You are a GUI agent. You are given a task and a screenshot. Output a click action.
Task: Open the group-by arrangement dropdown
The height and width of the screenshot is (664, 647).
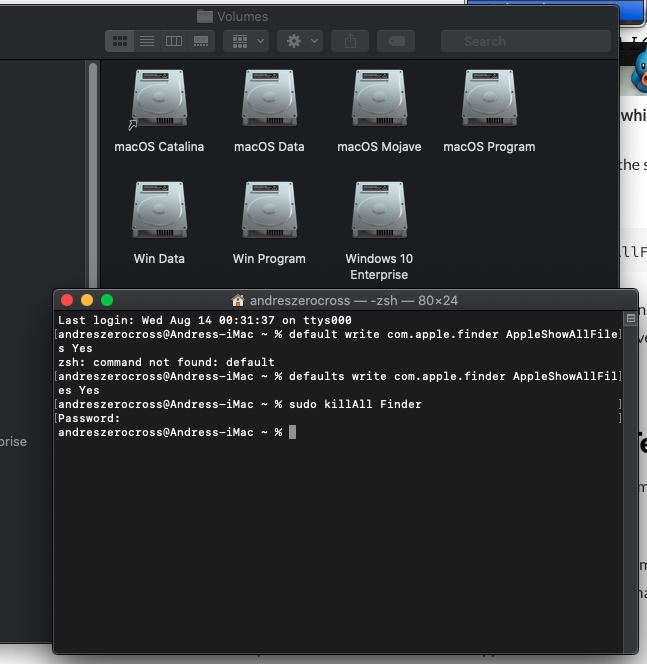point(246,41)
